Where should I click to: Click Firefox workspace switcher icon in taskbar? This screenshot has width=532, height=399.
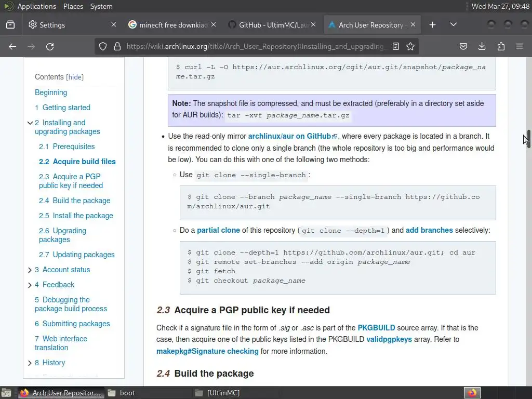[472, 393]
